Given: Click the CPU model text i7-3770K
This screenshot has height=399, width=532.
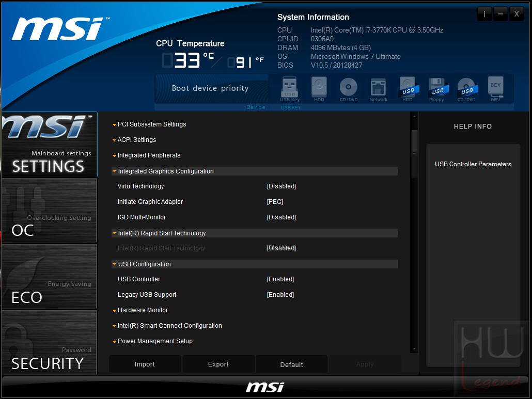Looking at the screenshot, I should 377,30.
